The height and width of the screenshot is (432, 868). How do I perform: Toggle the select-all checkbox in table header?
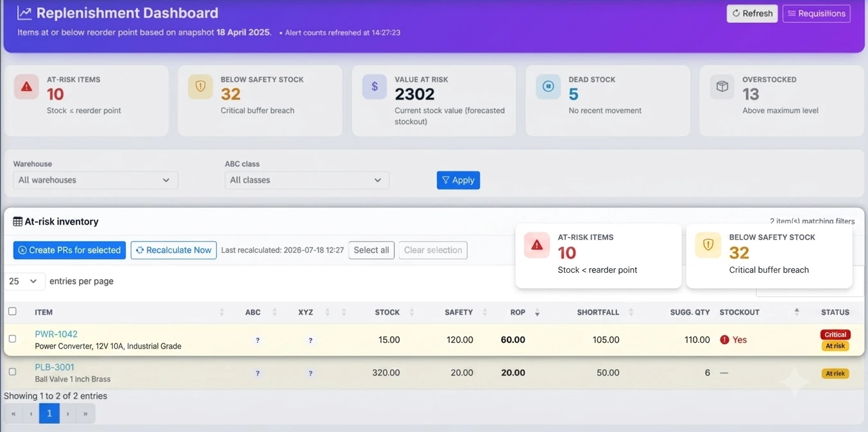pos(12,311)
